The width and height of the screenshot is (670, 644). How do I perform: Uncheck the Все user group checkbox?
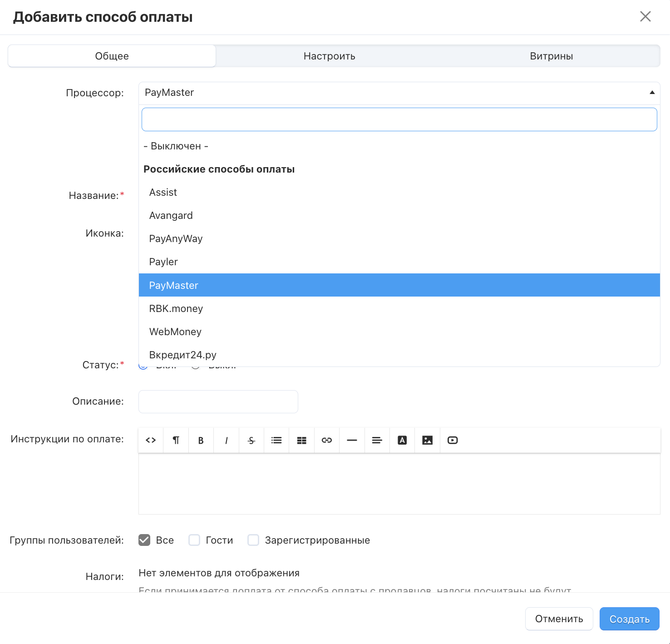(x=144, y=540)
